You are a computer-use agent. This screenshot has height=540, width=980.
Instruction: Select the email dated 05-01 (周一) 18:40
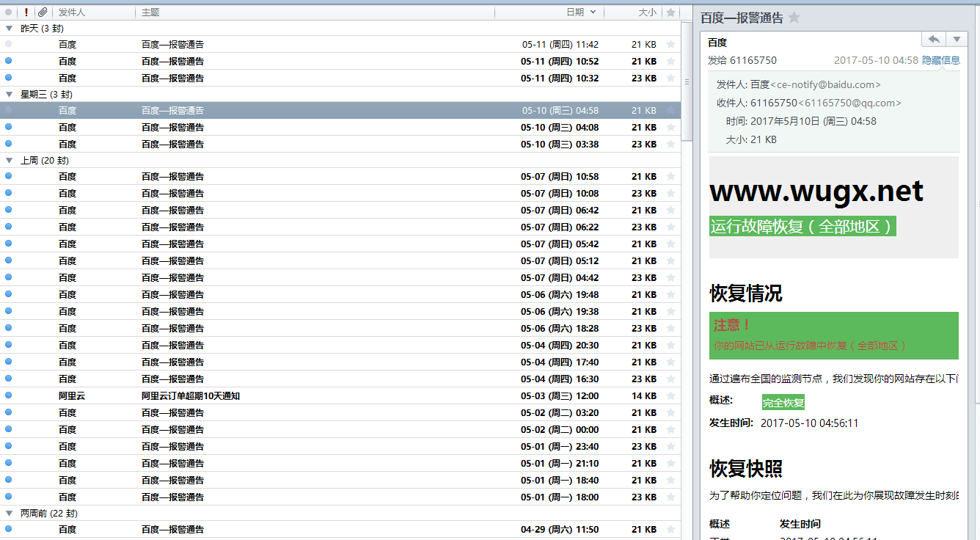point(340,480)
